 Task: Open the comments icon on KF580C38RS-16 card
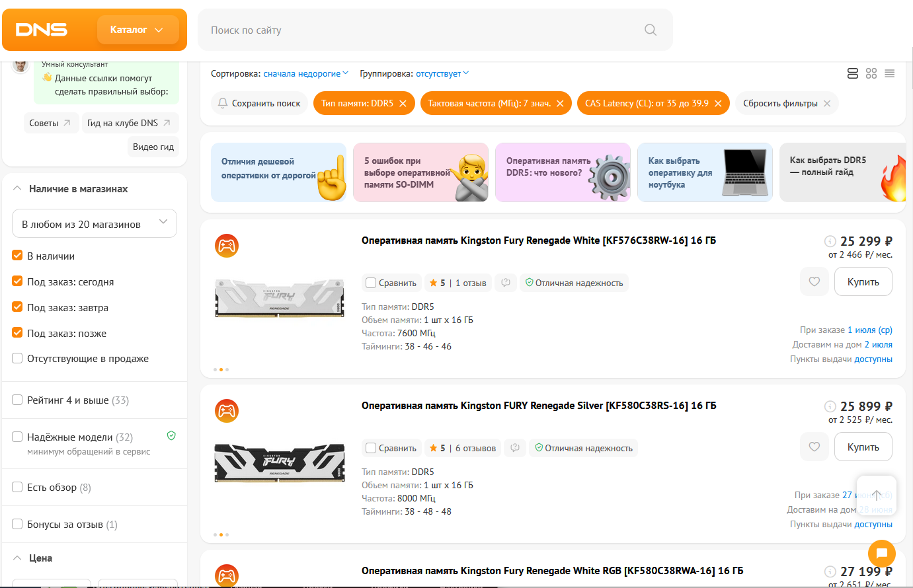tap(515, 448)
